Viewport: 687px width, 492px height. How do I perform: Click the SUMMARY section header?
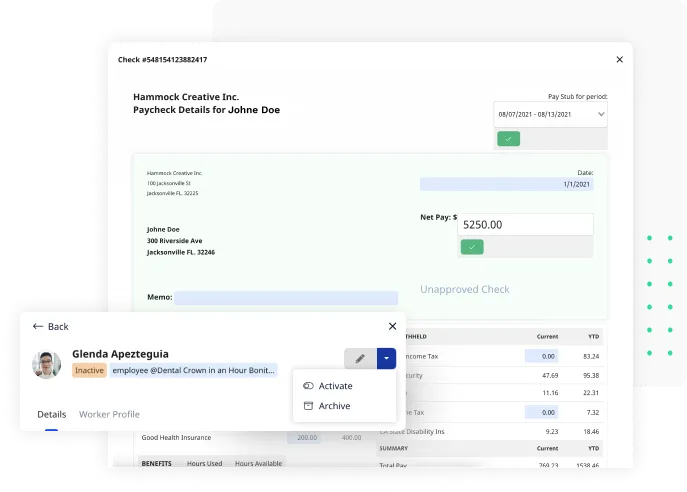pos(393,448)
